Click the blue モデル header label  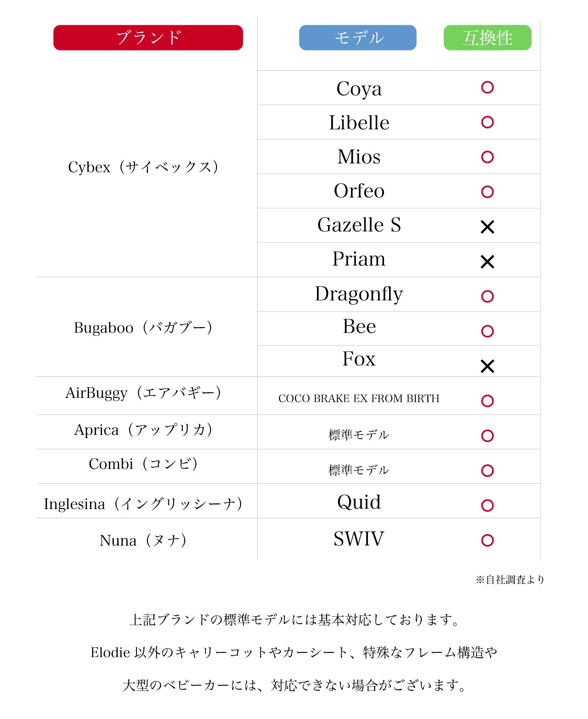[x=357, y=38]
